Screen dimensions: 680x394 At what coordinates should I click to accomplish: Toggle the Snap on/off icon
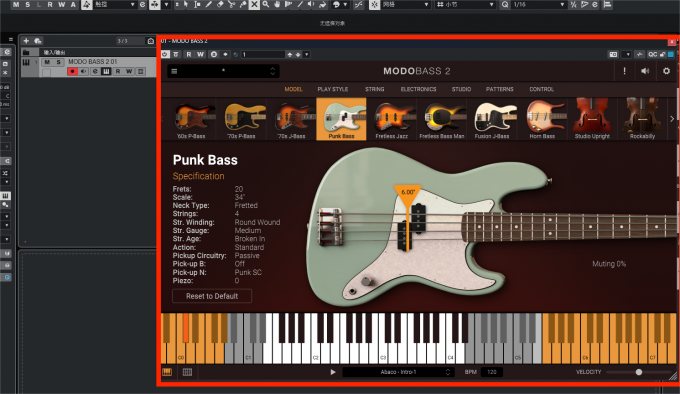[x=375, y=4]
